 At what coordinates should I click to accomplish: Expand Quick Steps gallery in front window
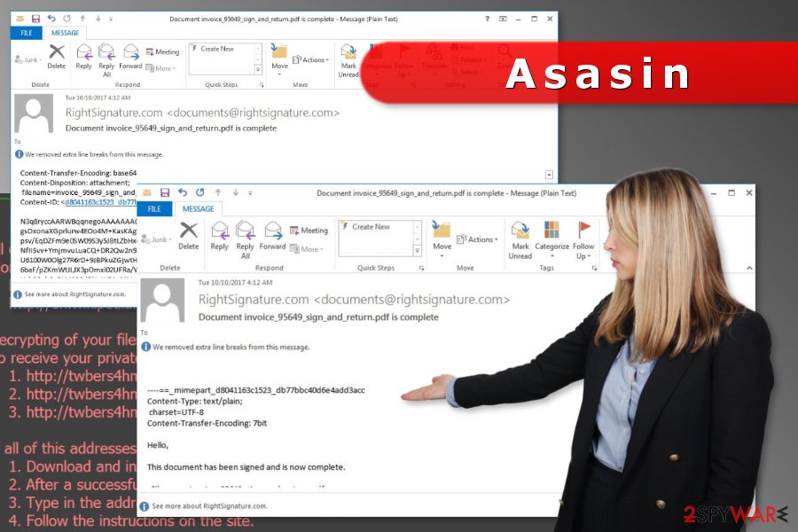click(x=418, y=250)
